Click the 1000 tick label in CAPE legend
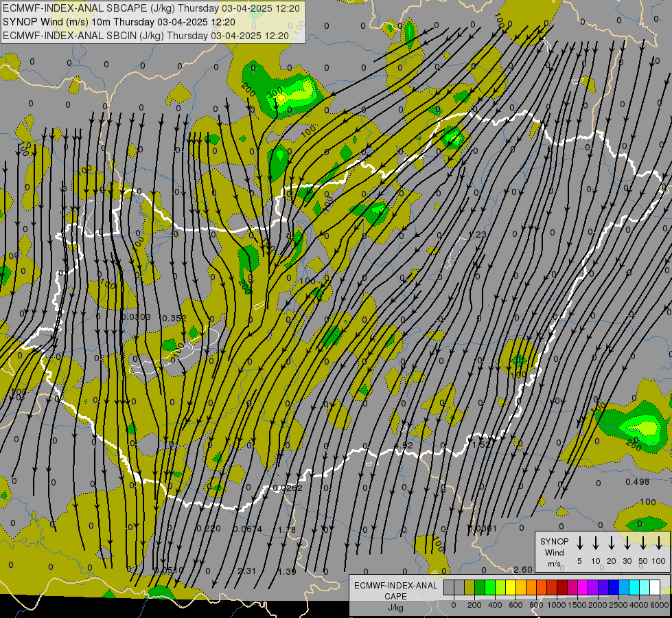 pos(556,605)
